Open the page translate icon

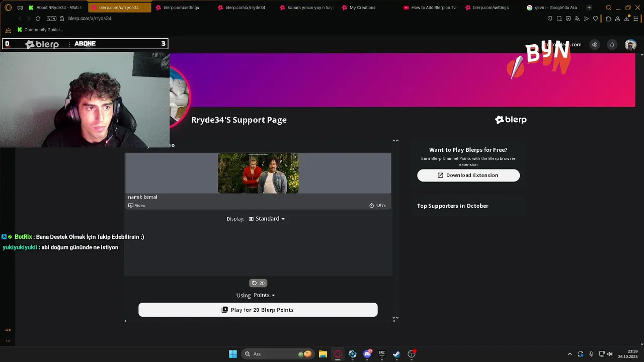tap(577, 19)
